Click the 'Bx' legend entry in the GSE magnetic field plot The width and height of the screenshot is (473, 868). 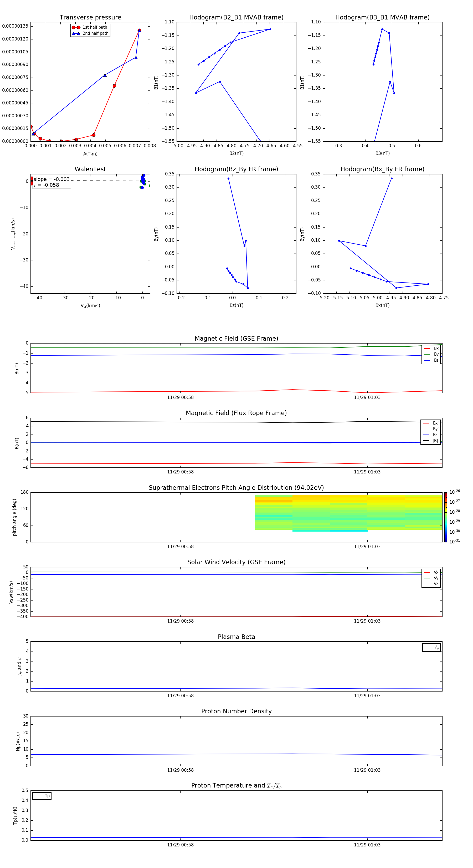pyautogui.click(x=431, y=349)
